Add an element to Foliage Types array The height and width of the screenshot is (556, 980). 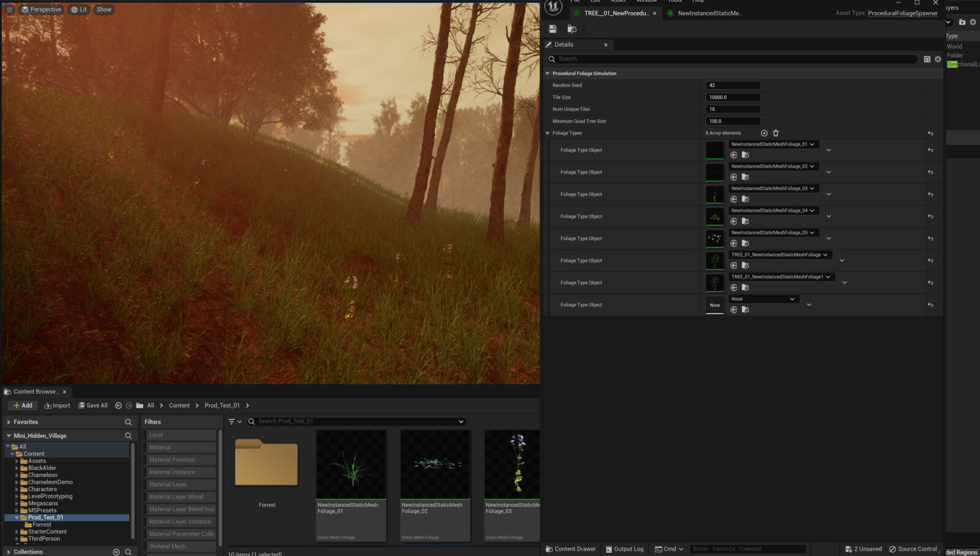click(x=764, y=133)
